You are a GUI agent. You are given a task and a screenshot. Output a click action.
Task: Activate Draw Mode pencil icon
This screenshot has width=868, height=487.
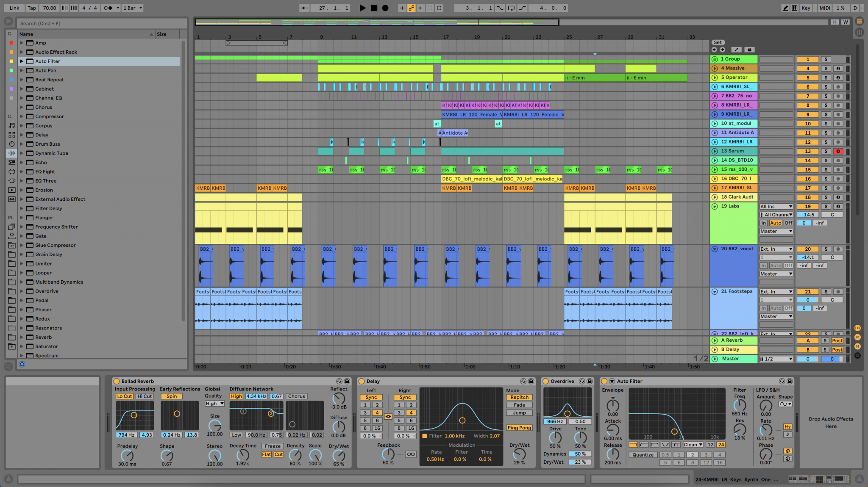785,8
